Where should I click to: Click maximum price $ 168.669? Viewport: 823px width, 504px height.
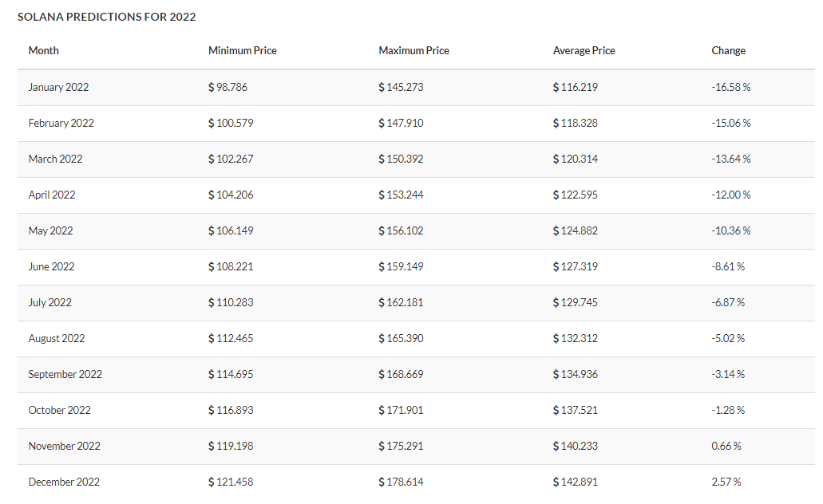click(401, 375)
